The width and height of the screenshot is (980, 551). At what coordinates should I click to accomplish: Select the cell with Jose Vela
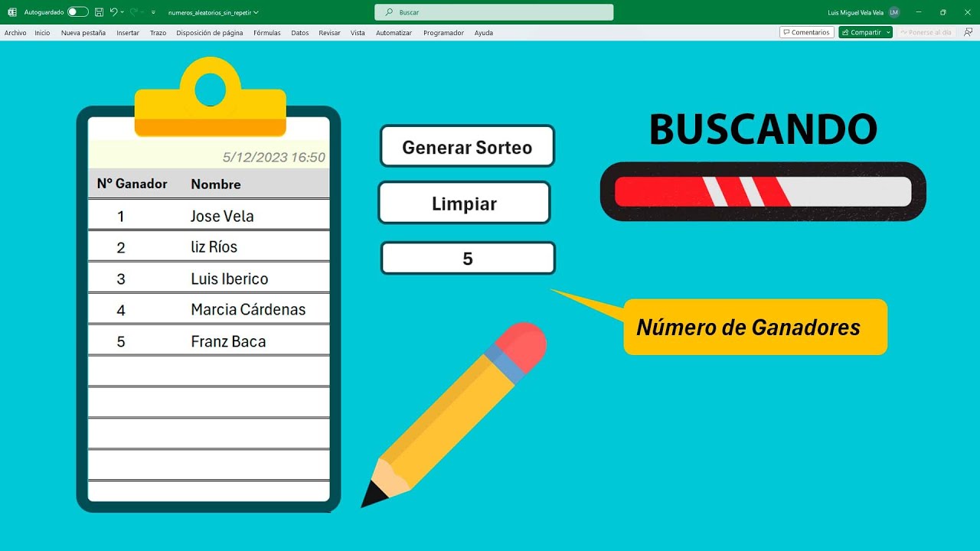(x=222, y=216)
